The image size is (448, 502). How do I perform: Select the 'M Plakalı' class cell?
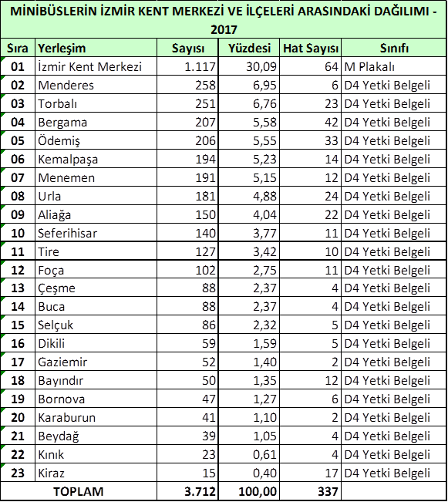[394, 66]
